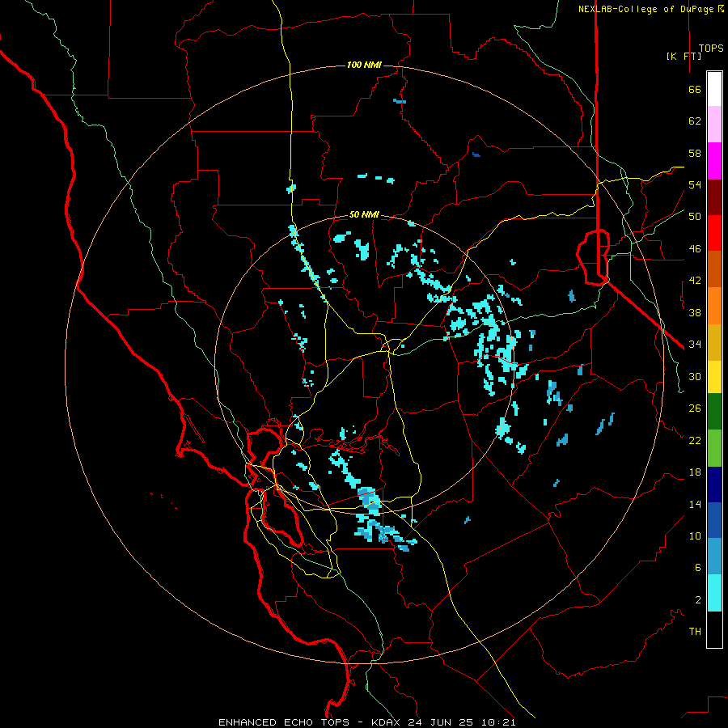Click the black TH threshold swatch

tap(714, 629)
